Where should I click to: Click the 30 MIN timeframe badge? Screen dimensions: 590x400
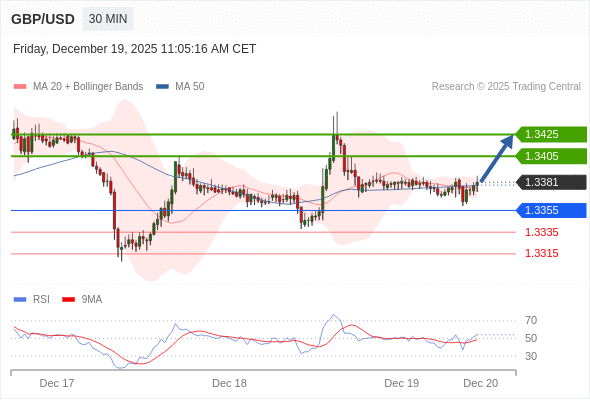[x=108, y=19]
